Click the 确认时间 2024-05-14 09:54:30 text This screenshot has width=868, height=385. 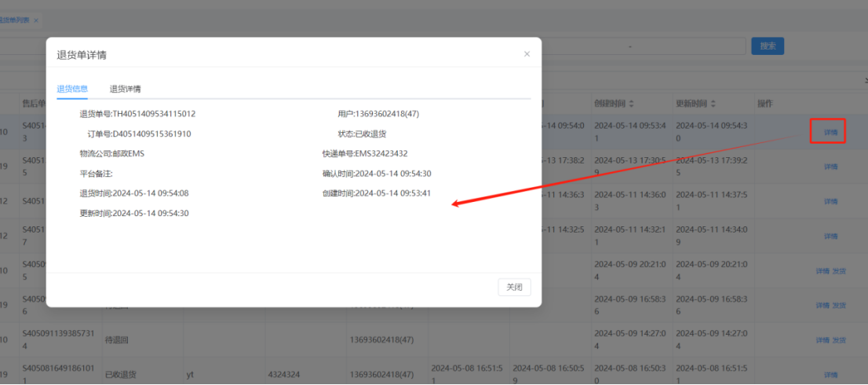pos(377,174)
